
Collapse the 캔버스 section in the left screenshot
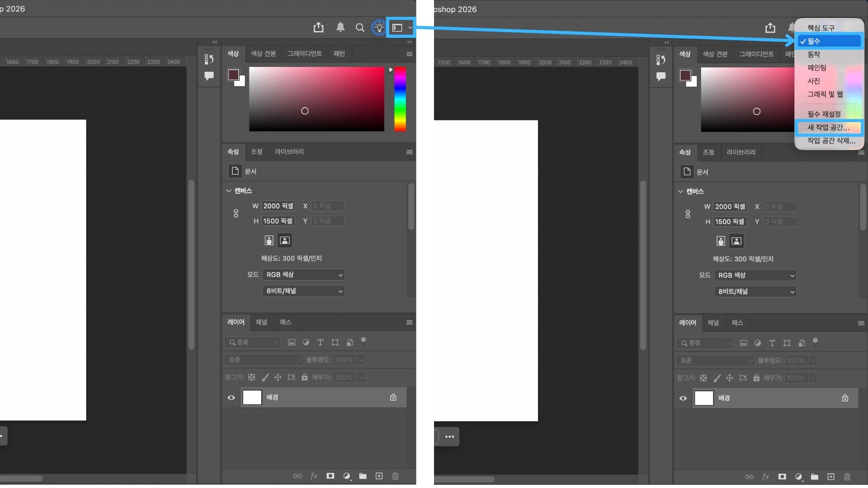pos(229,191)
